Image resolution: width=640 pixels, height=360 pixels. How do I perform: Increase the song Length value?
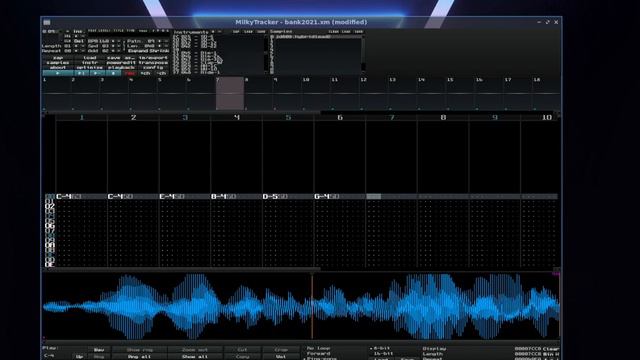pos(76,46)
